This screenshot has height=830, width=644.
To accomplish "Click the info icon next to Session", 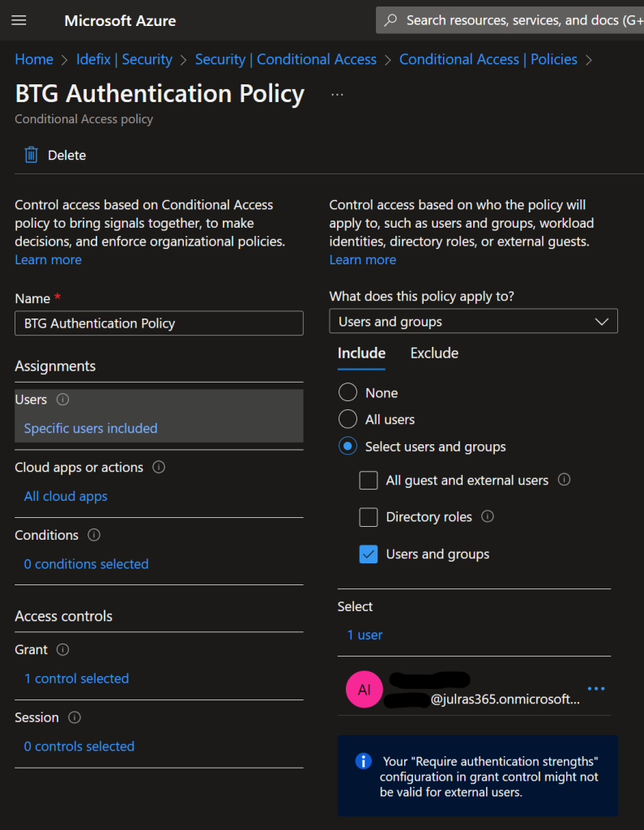I will [x=75, y=717].
